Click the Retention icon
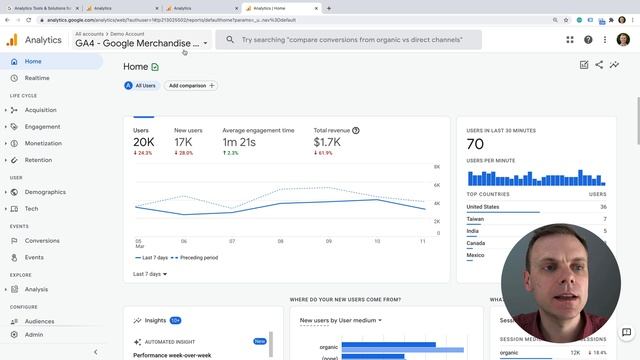Image resolution: width=640 pixels, height=360 pixels. pyautogui.click(x=14, y=160)
